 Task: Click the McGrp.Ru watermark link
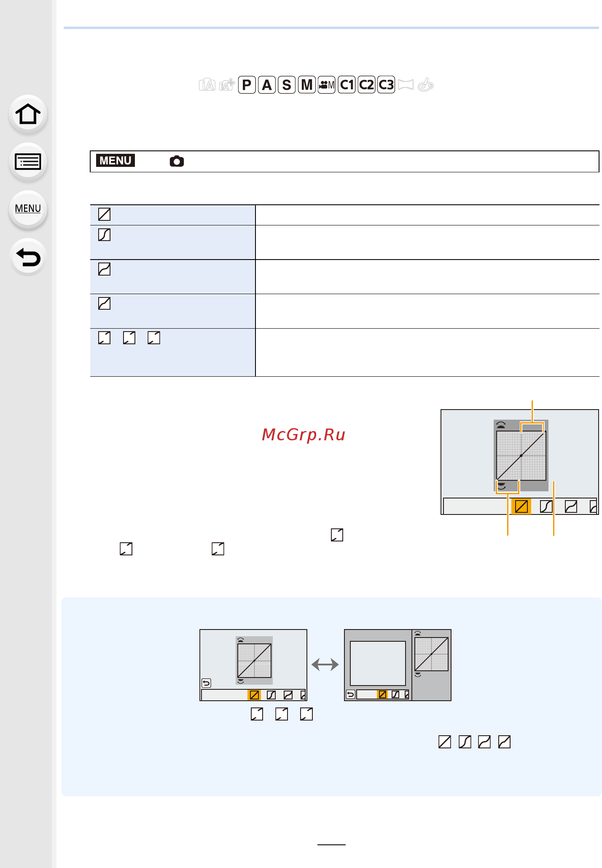pos(304,434)
